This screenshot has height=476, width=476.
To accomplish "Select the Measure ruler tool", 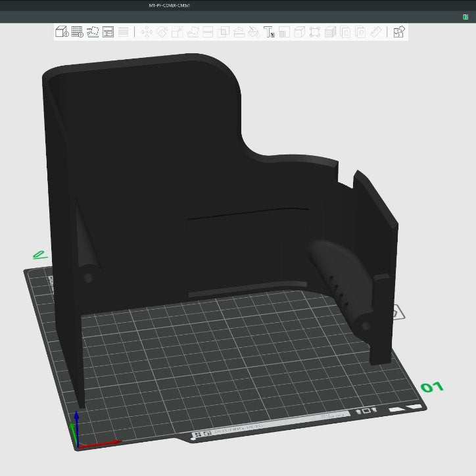I will tap(376, 32).
